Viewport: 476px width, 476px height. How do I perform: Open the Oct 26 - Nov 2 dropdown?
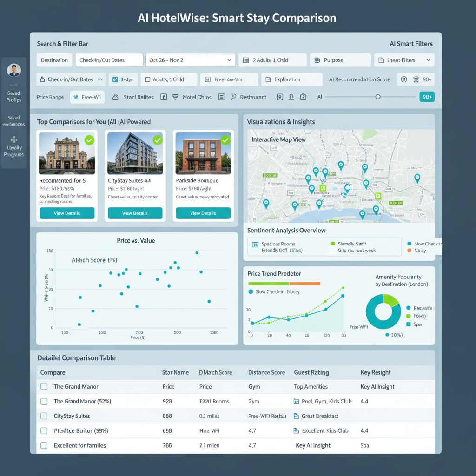(x=190, y=60)
